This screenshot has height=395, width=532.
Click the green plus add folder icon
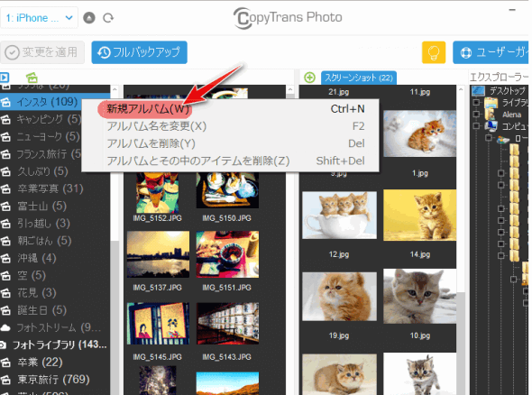[309, 78]
